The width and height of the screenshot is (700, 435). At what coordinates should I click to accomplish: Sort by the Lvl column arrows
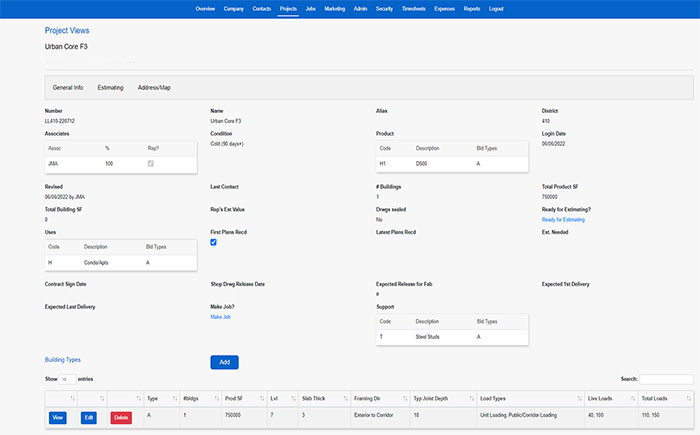tap(293, 398)
